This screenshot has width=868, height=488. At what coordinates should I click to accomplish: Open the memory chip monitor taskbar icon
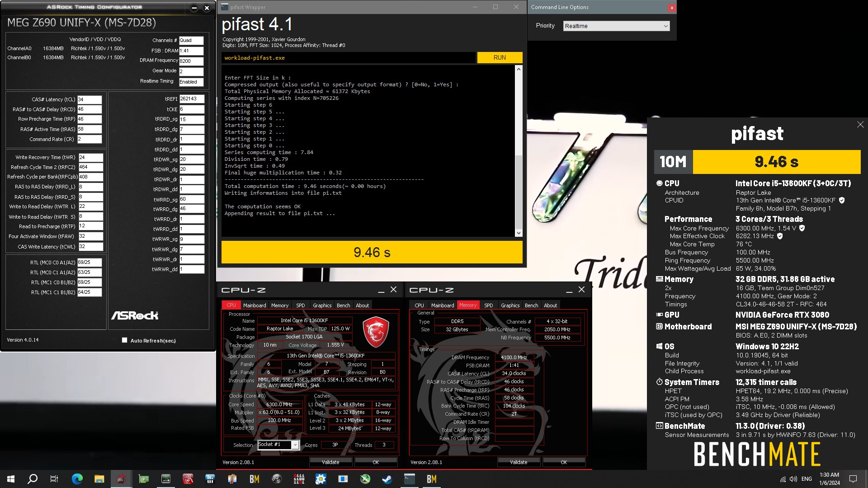tap(166, 479)
